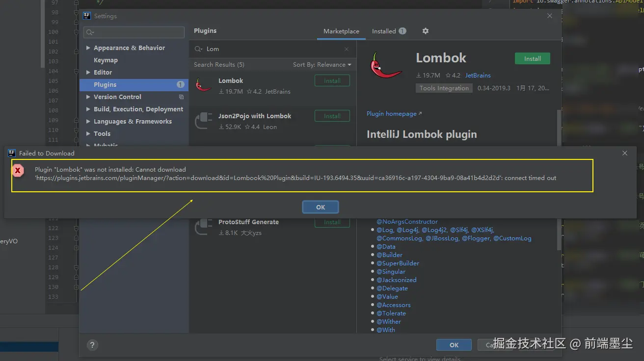Open the @SuperBuilder annotation link

398,263
